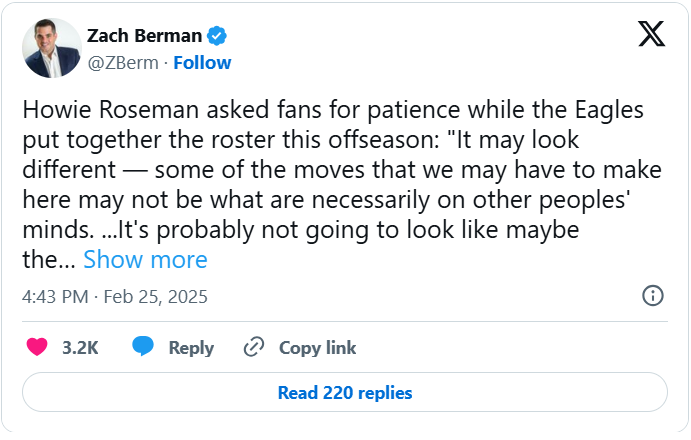
Task: Click the 3.2K likes count
Action: (80, 348)
